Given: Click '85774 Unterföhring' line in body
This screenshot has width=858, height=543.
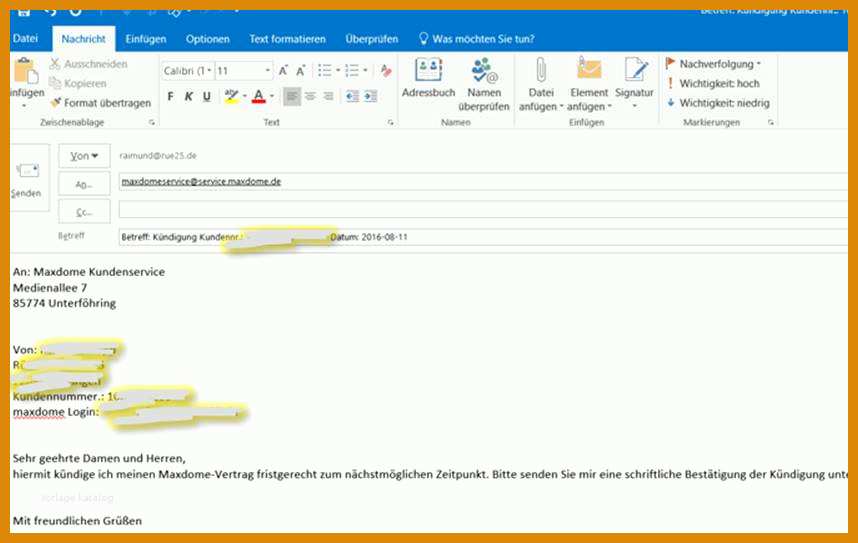Looking at the screenshot, I should click(64, 303).
